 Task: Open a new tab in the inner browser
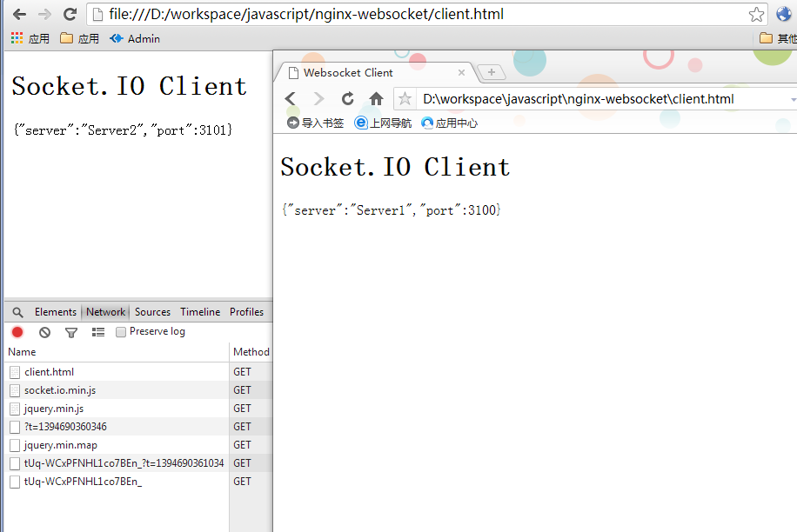coord(492,73)
